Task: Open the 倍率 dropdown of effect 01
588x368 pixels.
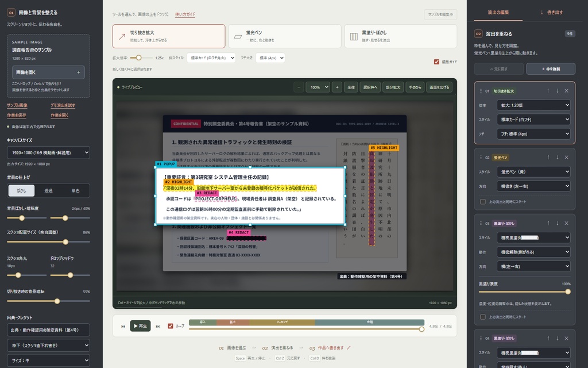Action: (533, 105)
